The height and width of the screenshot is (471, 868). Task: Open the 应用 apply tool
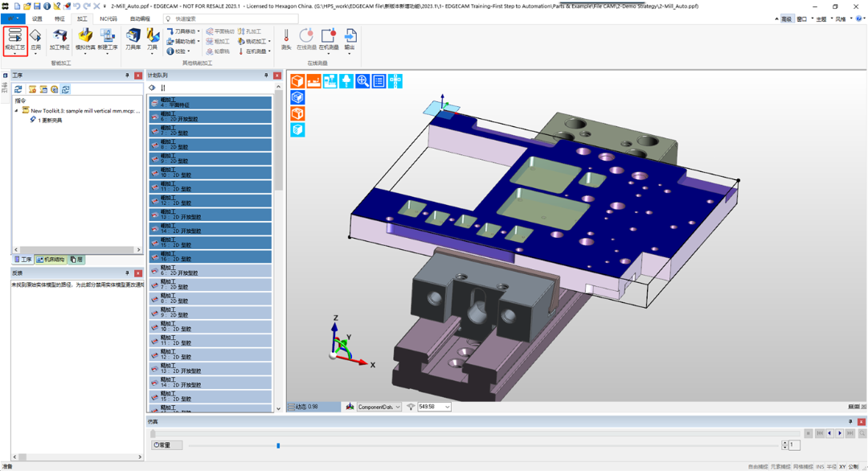pos(36,40)
